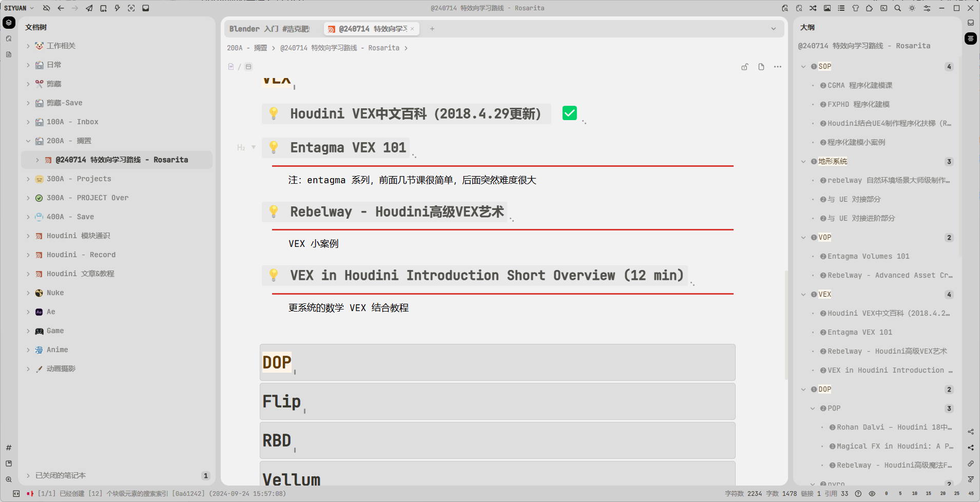Jump to CGMA 程序化建模课 in outline
980x502 pixels.
coord(860,85)
